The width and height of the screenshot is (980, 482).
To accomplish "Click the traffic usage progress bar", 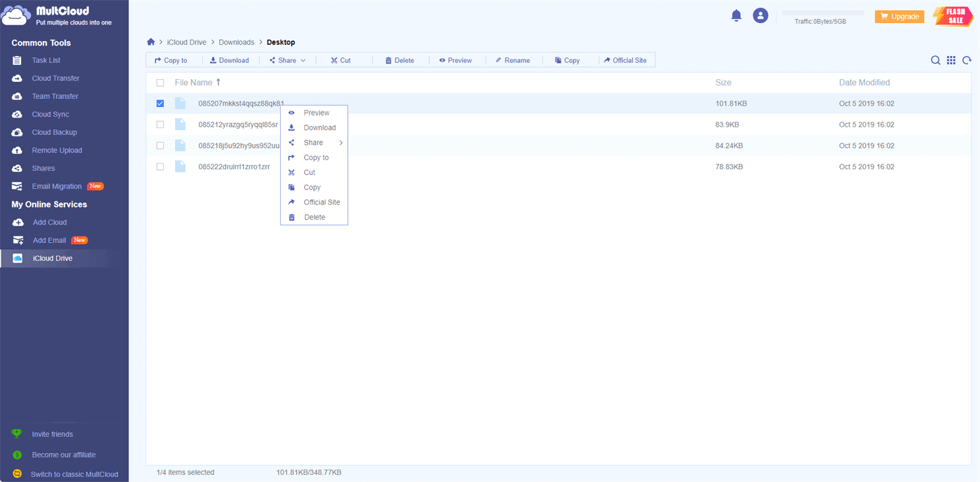I will pos(822,13).
